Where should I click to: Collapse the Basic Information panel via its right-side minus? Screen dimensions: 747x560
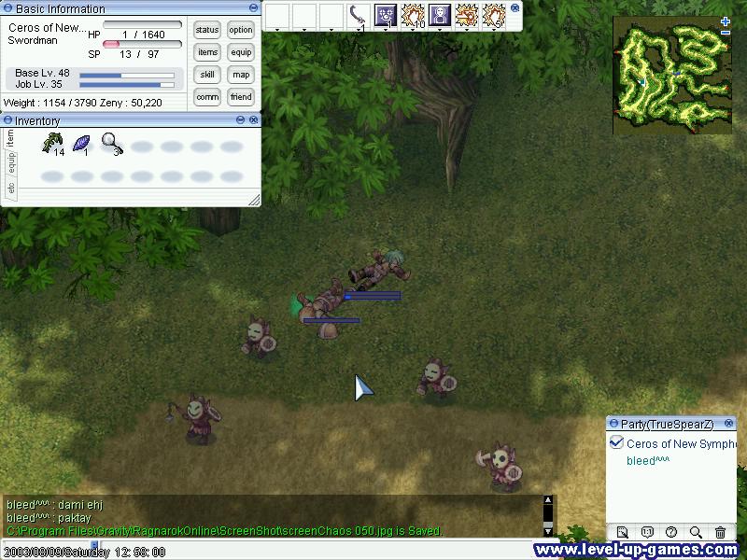pyautogui.click(x=253, y=8)
